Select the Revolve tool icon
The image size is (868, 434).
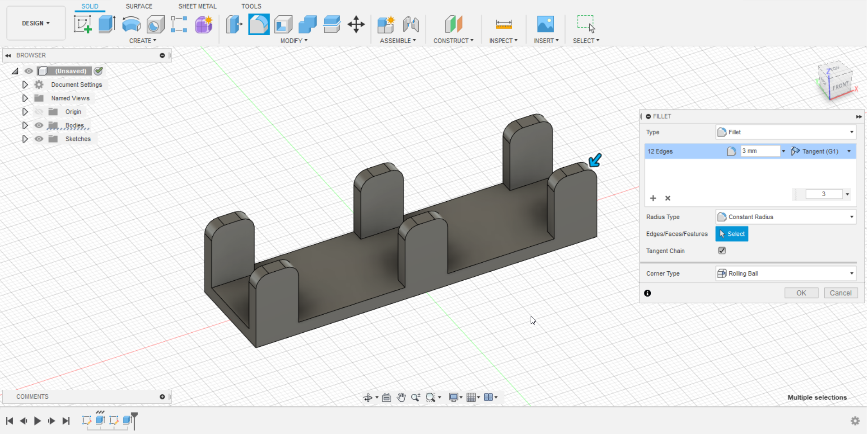tap(131, 24)
